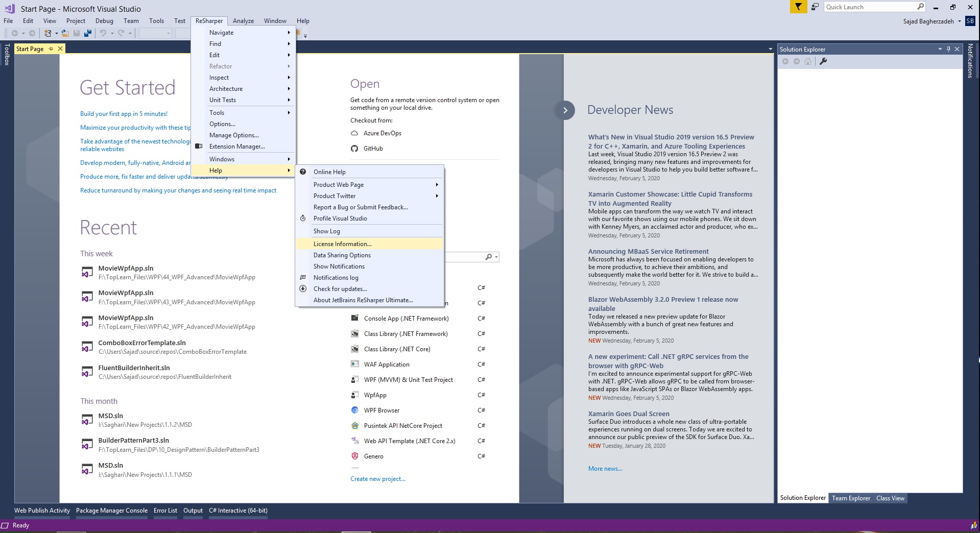Expand the Product Web Page submenu
Screen dimensions: 980x533
coord(369,184)
